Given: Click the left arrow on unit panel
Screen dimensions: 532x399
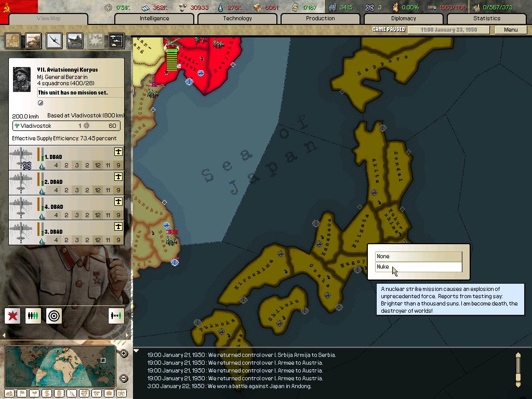Looking at the screenshot, I should click(4, 335).
